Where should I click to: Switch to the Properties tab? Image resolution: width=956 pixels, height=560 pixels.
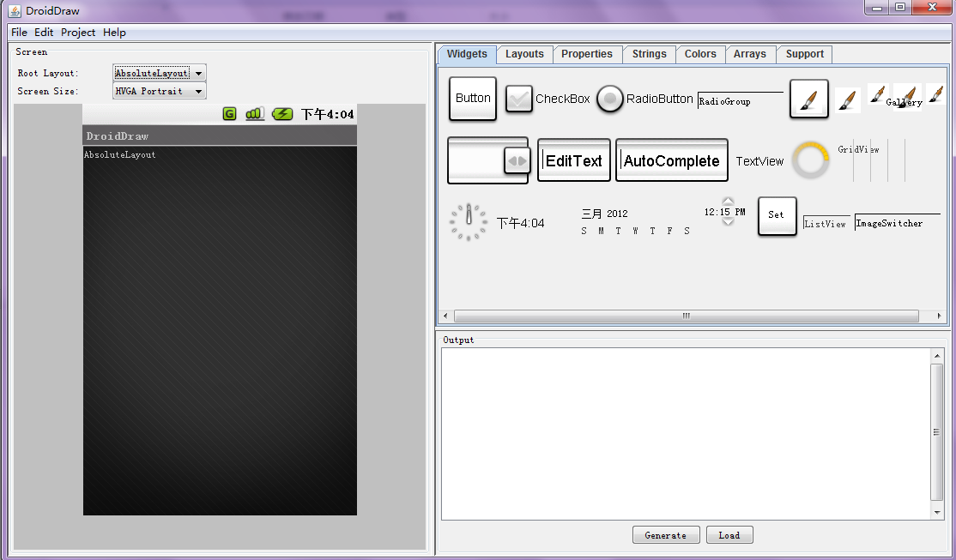click(x=587, y=54)
